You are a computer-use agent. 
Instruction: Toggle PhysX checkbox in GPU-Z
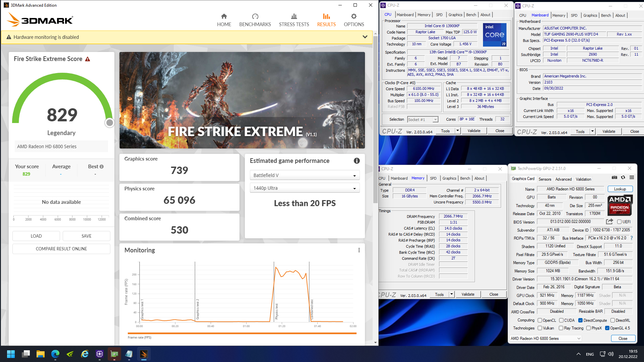[588, 328]
